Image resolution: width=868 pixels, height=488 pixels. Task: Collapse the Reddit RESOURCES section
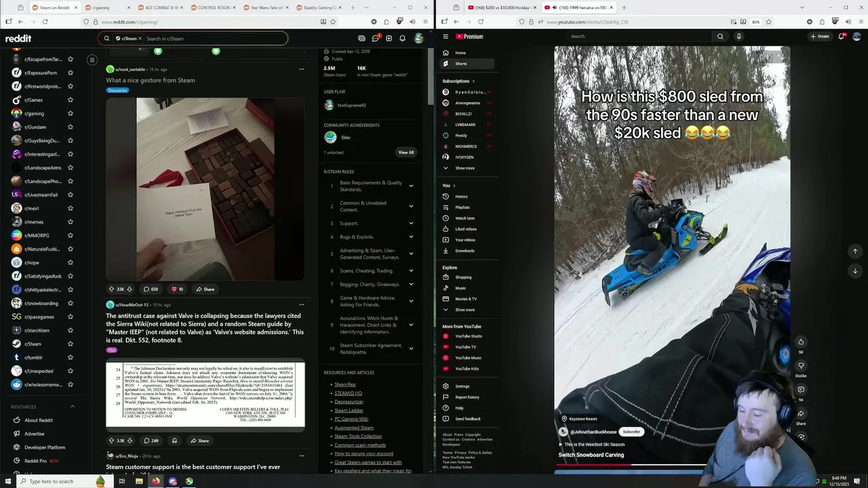point(73,407)
